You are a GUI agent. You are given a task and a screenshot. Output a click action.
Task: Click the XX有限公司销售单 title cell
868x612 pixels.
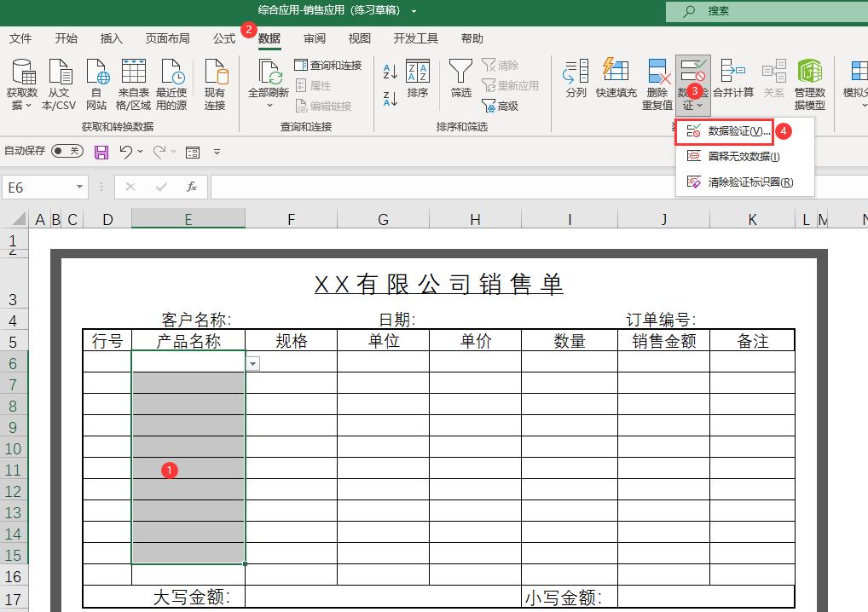click(439, 284)
